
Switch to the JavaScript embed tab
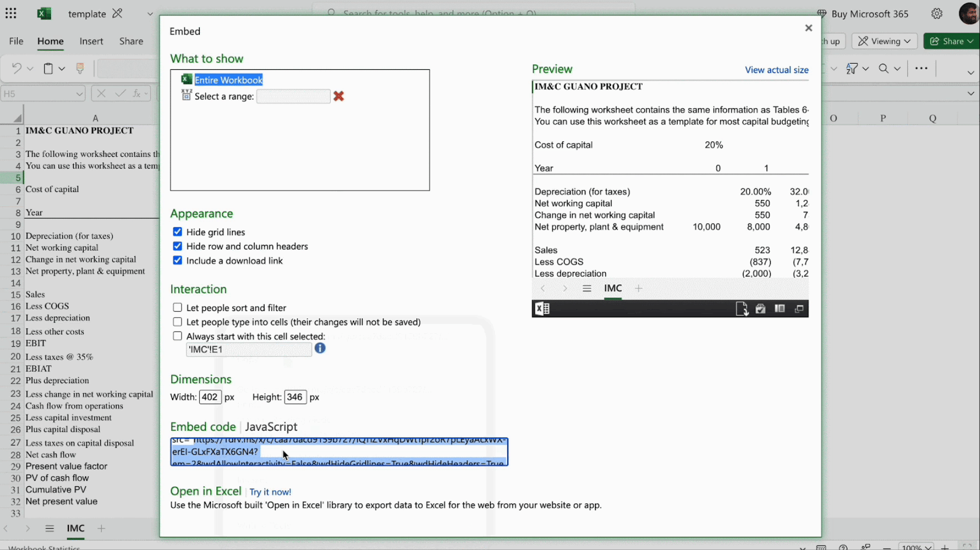point(271,426)
